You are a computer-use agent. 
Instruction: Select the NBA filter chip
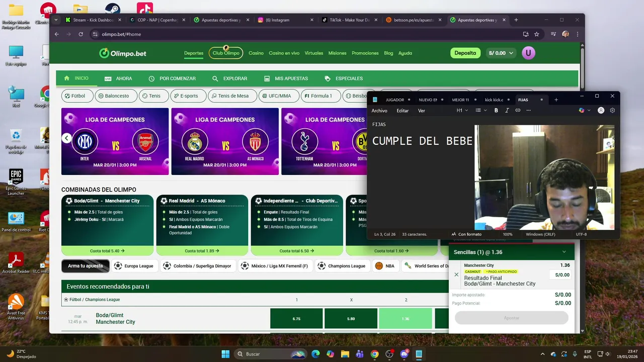pyautogui.click(x=385, y=266)
